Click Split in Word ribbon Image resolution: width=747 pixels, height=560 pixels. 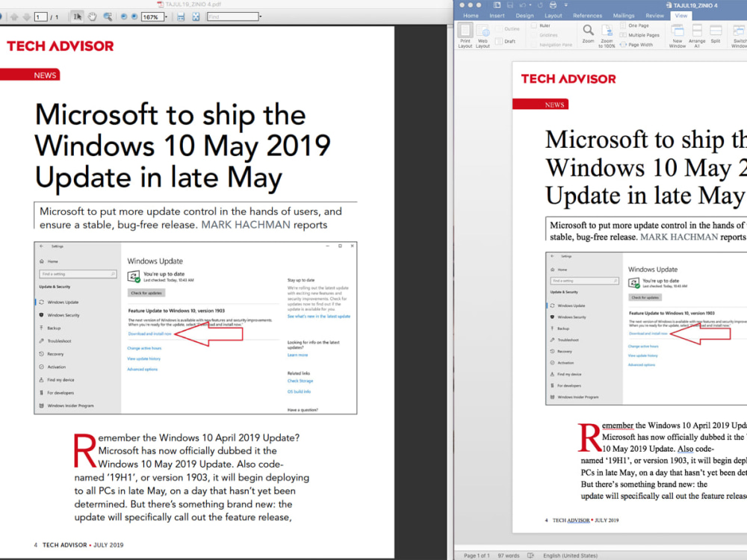point(716,34)
